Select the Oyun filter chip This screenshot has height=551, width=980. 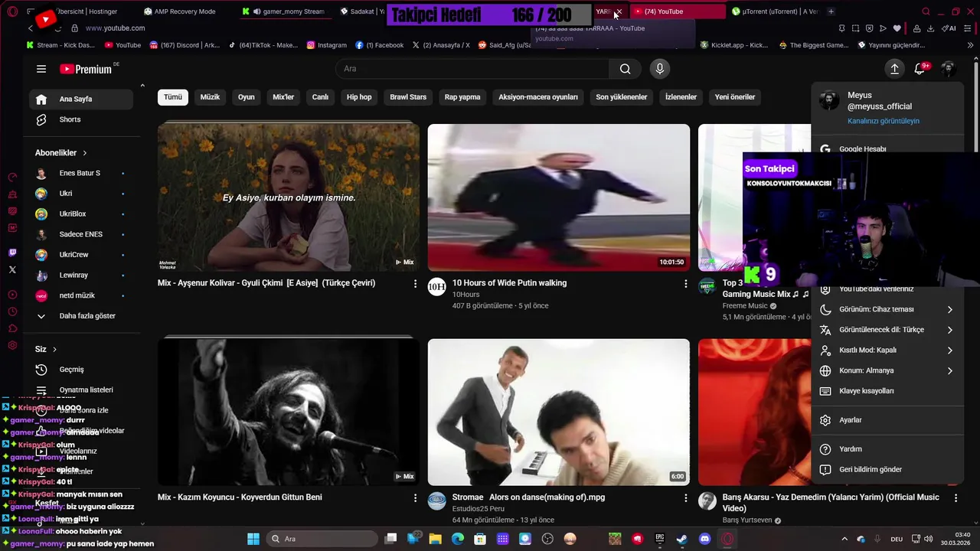point(246,97)
